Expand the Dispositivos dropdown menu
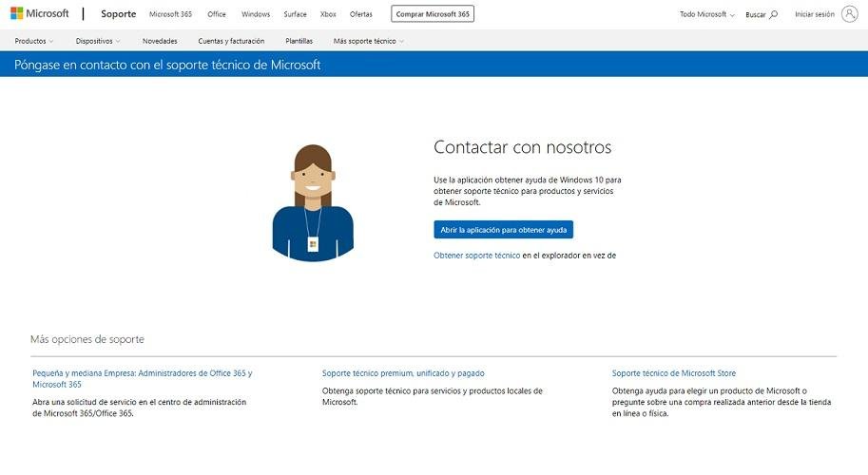868x475 pixels. (x=97, y=41)
